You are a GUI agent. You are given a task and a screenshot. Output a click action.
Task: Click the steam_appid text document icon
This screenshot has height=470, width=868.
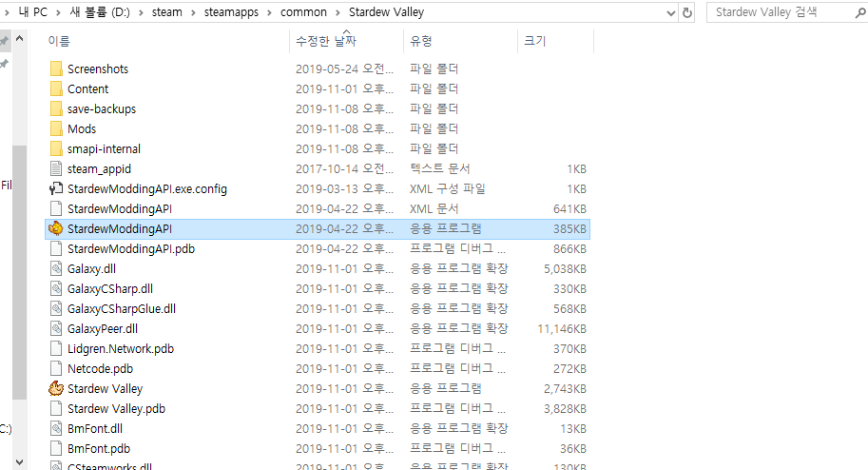point(56,168)
